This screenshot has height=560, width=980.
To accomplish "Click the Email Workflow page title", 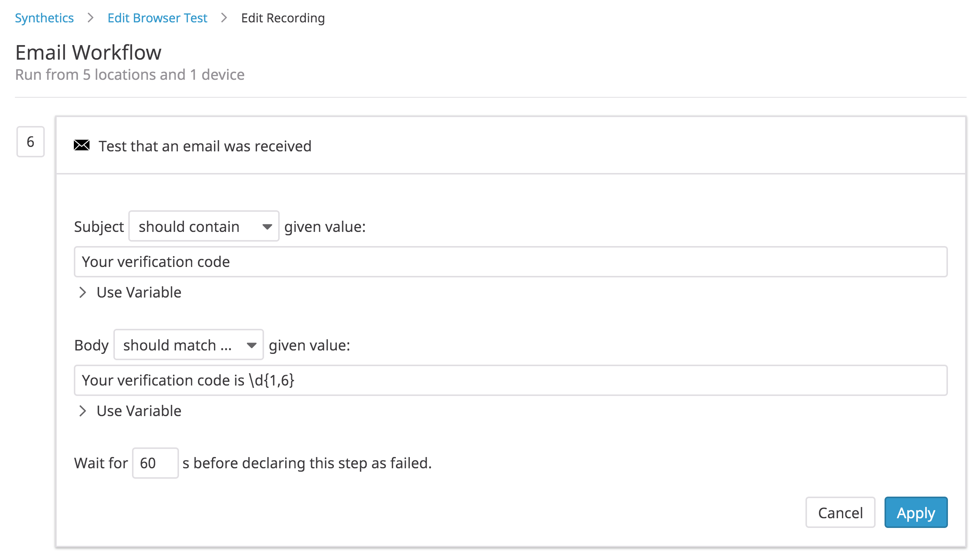I will [88, 52].
